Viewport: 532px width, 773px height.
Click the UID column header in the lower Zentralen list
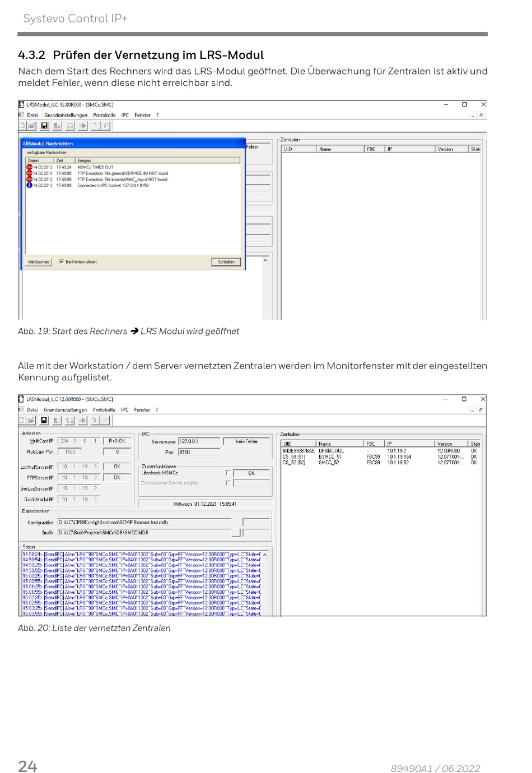click(298, 444)
